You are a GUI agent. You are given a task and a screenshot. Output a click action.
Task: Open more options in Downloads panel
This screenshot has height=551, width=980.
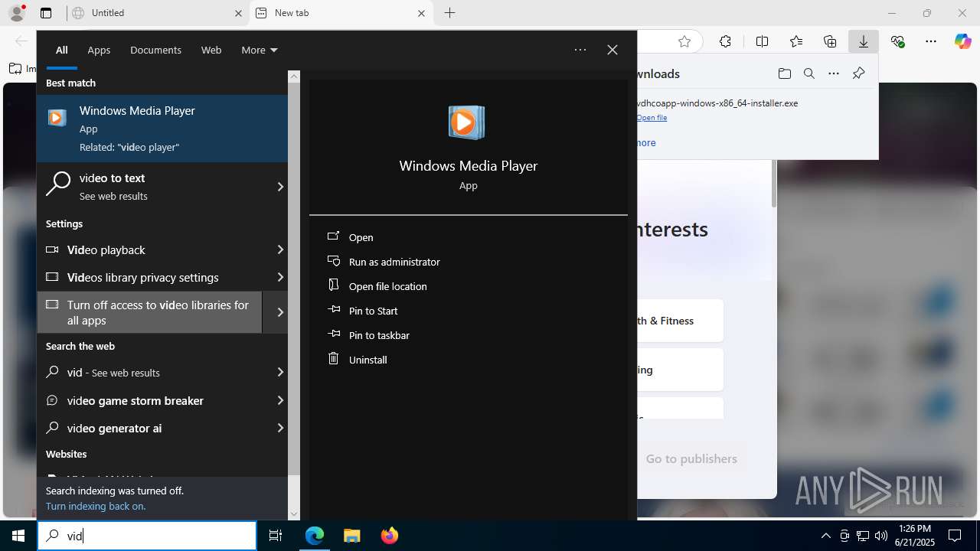834,73
